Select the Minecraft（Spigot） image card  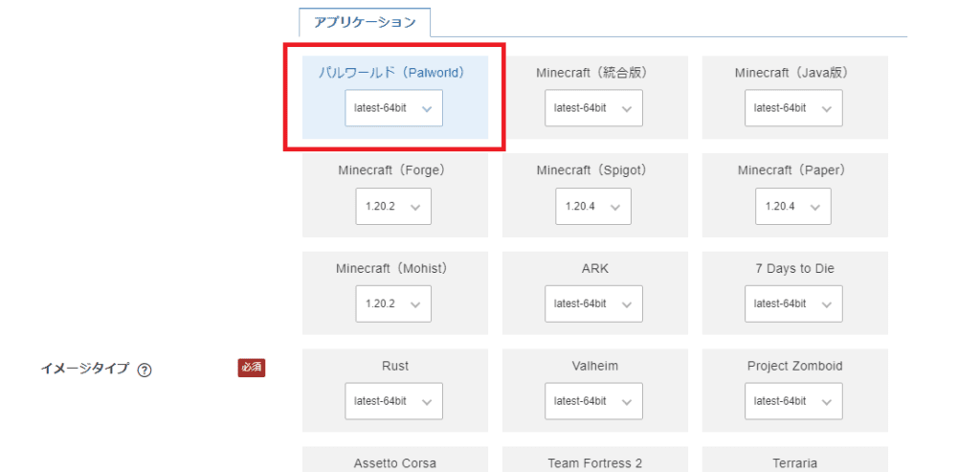click(x=595, y=195)
